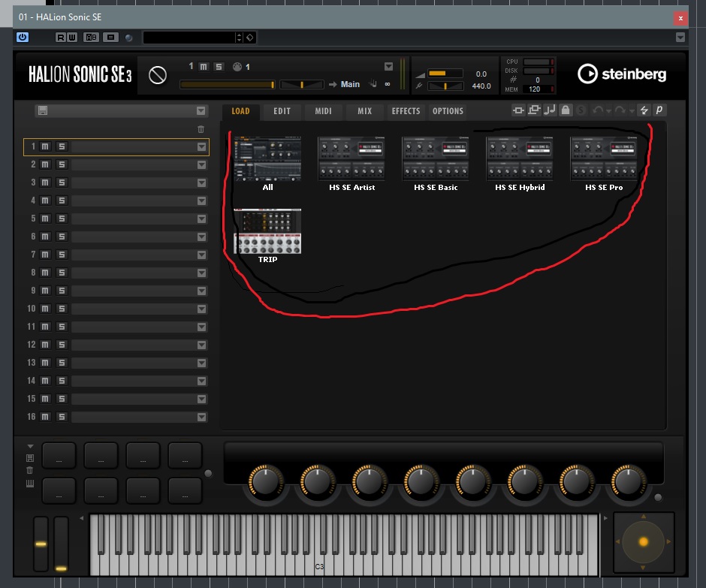Open load dropdown for slot 7
Image resolution: width=706 pixels, height=588 pixels.
point(201,255)
